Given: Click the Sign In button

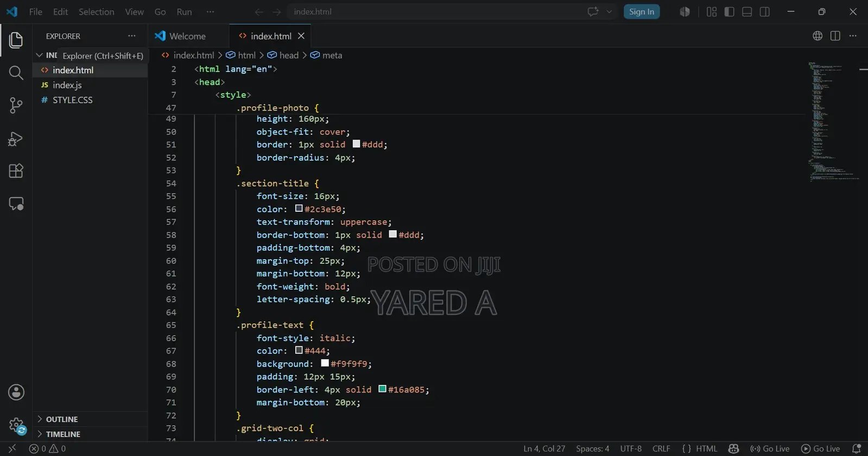Looking at the screenshot, I should pyautogui.click(x=642, y=11).
